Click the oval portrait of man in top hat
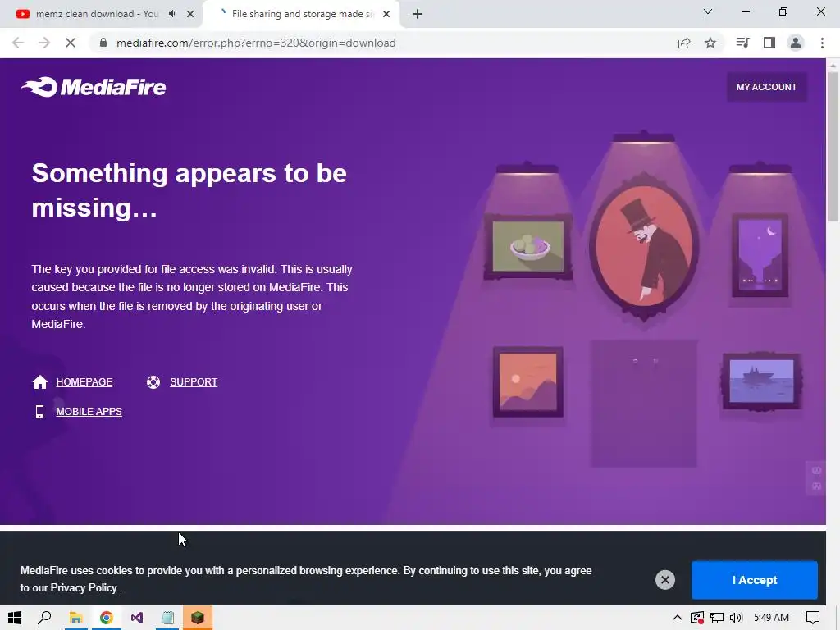The width and height of the screenshot is (840, 630). tap(643, 246)
